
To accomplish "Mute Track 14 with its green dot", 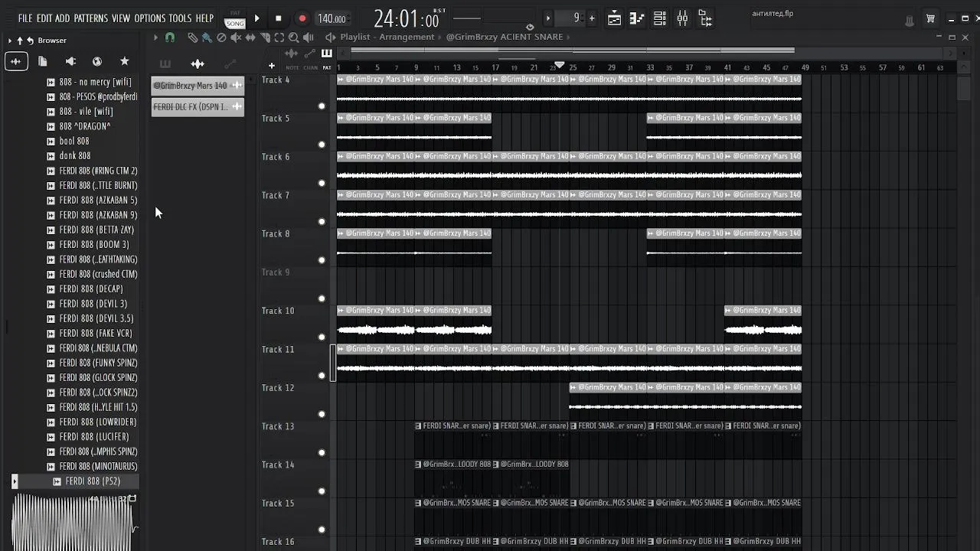I will point(322,491).
